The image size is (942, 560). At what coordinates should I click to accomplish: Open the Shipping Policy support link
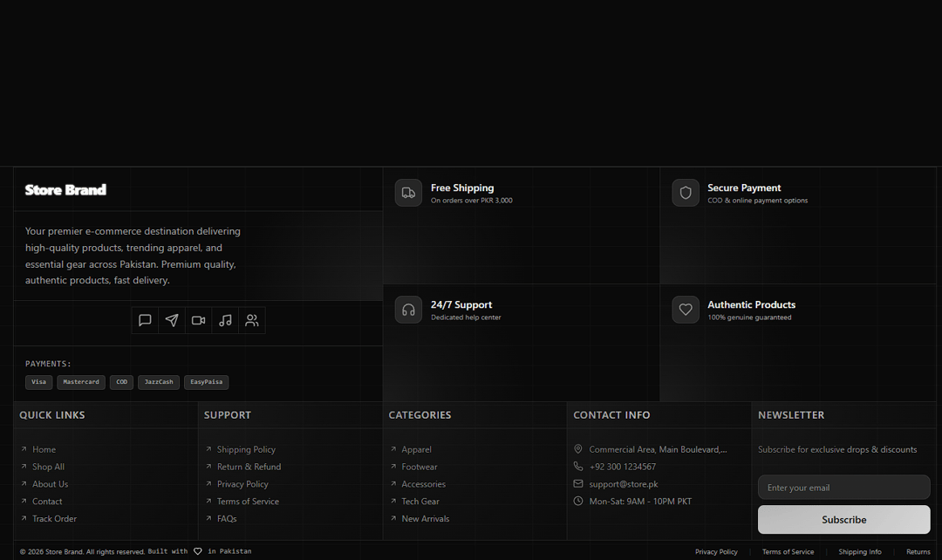(x=246, y=449)
